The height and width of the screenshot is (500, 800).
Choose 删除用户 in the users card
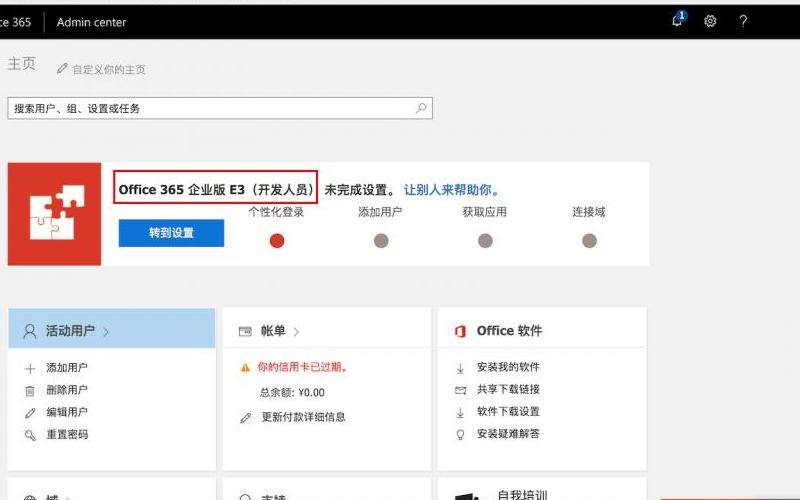[67, 390]
